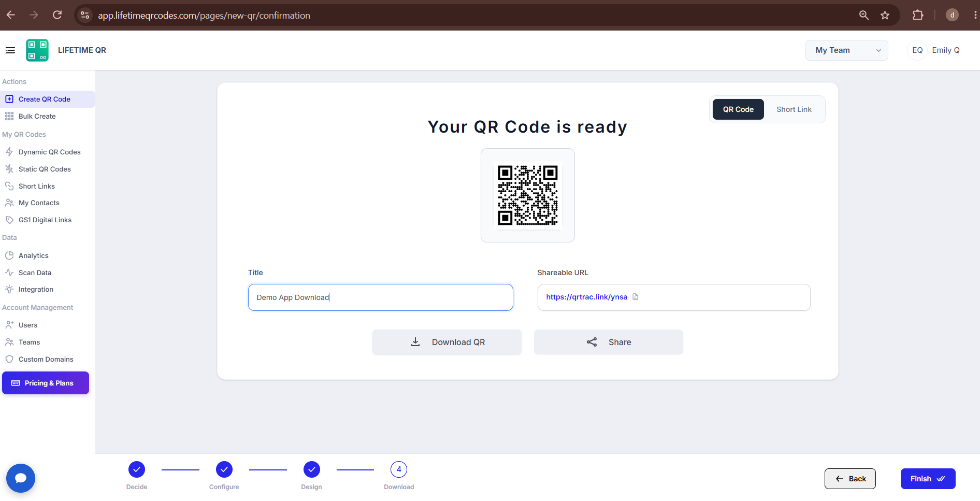Screen dimensions: 980x501
Task: Click the Scan Data pulse icon
Action: pyautogui.click(x=9, y=273)
